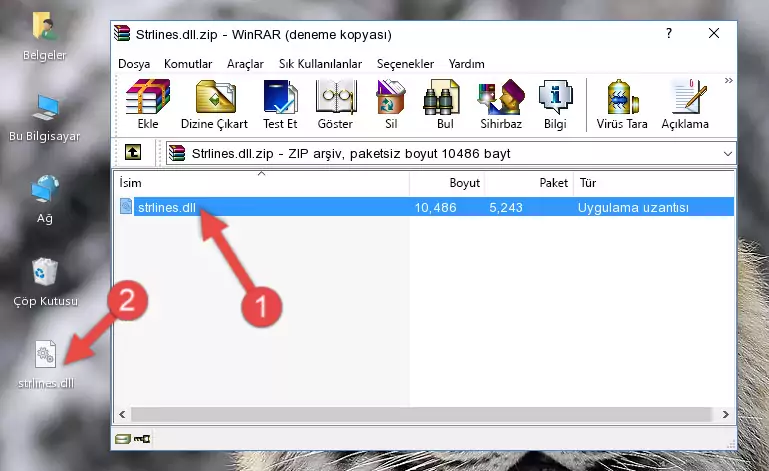The image size is (769, 471).
Task: Click the horizontal scrollbar left arrow
Action: point(122,415)
